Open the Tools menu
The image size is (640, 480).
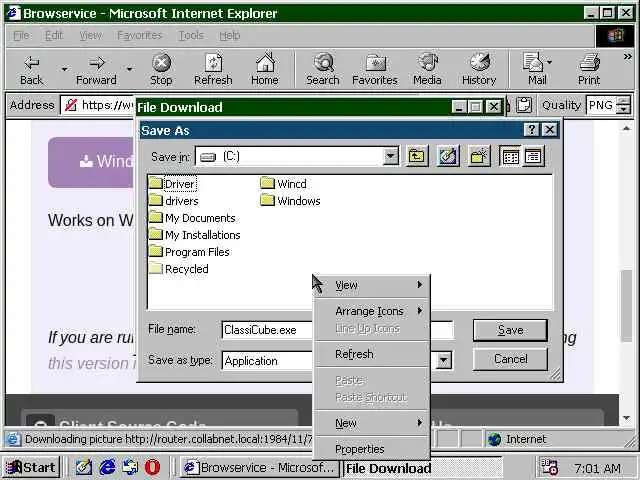click(x=191, y=36)
